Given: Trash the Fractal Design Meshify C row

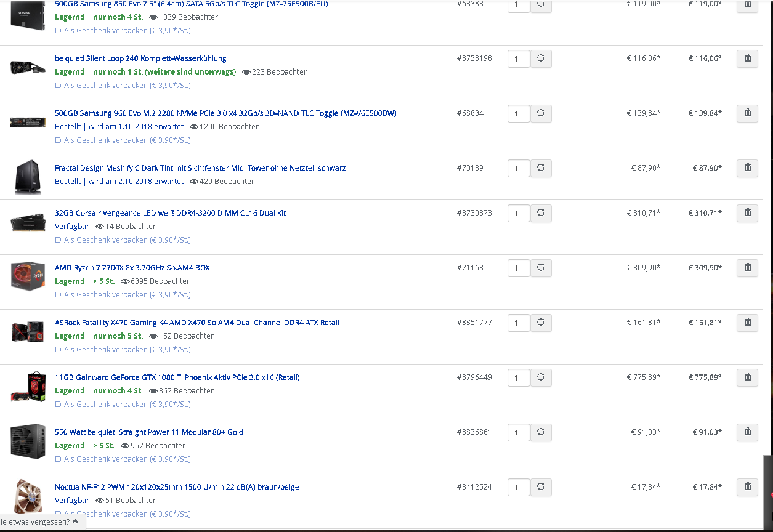Looking at the screenshot, I should [x=747, y=168].
